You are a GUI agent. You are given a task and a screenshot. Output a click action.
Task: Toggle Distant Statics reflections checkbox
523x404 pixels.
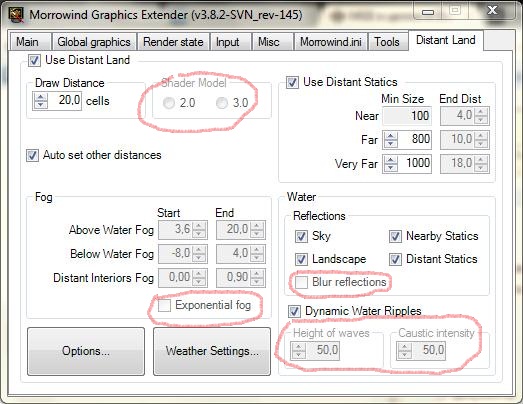[395, 260]
